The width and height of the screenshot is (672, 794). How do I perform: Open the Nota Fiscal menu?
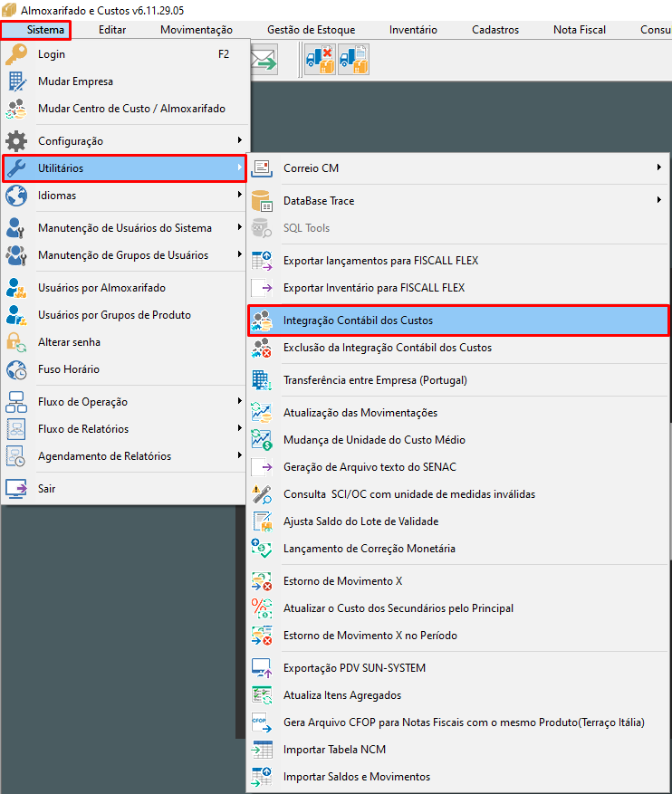click(580, 30)
